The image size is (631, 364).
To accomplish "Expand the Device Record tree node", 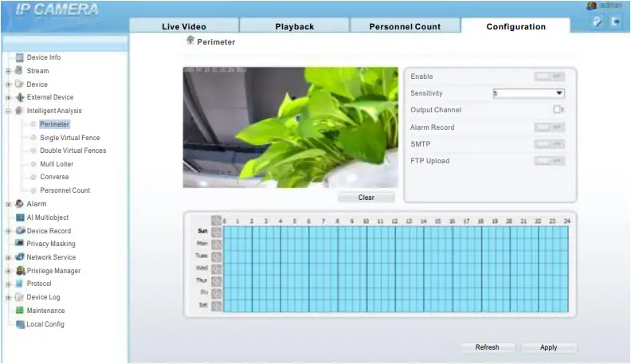I will pos(8,231).
